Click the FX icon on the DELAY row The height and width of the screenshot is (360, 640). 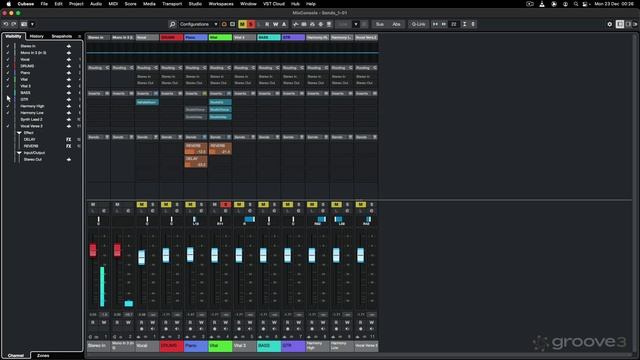[x=69, y=140]
